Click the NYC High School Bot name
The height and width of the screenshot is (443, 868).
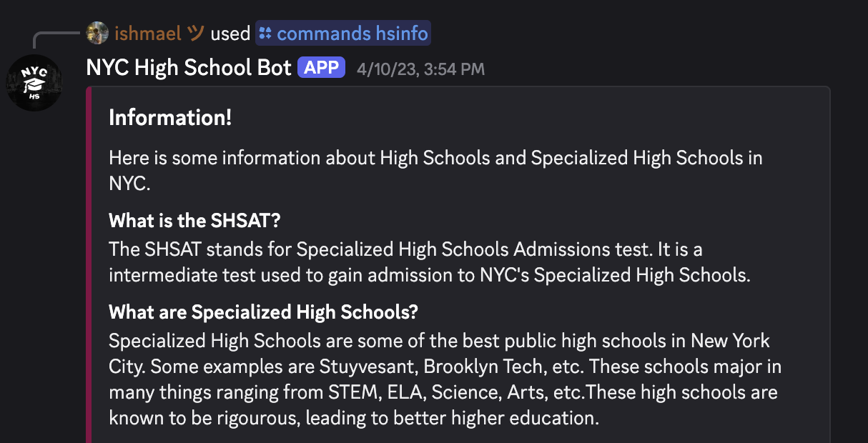(x=189, y=68)
